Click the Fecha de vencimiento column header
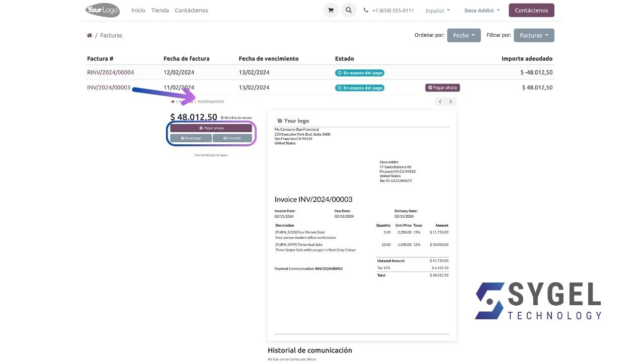Image resolution: width=644 pixels, height=362 pixels. coord(269,58)
